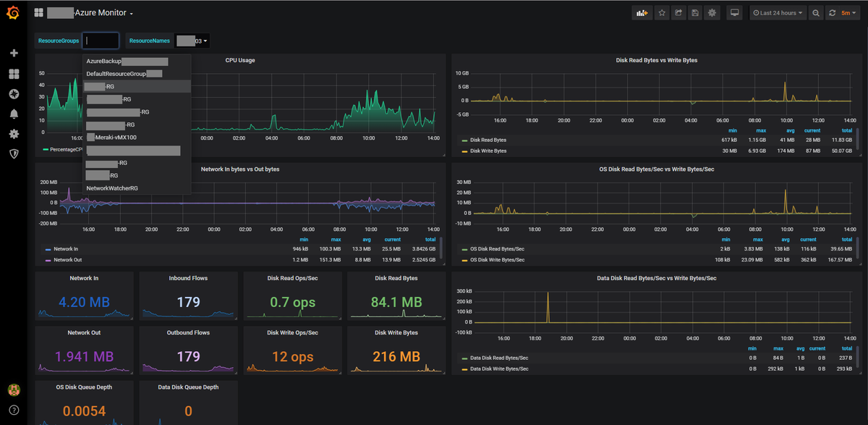Viewport: 868px width, 425px height.
Task: Open dashboard settings gear in toolbar
Action: point(712,13)
